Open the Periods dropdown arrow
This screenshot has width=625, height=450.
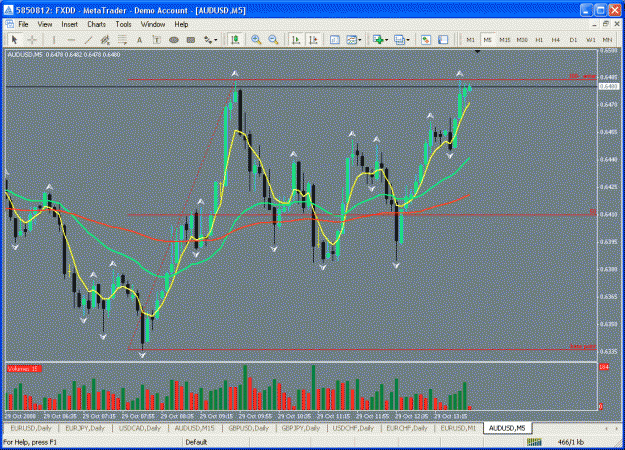[407, 40]
